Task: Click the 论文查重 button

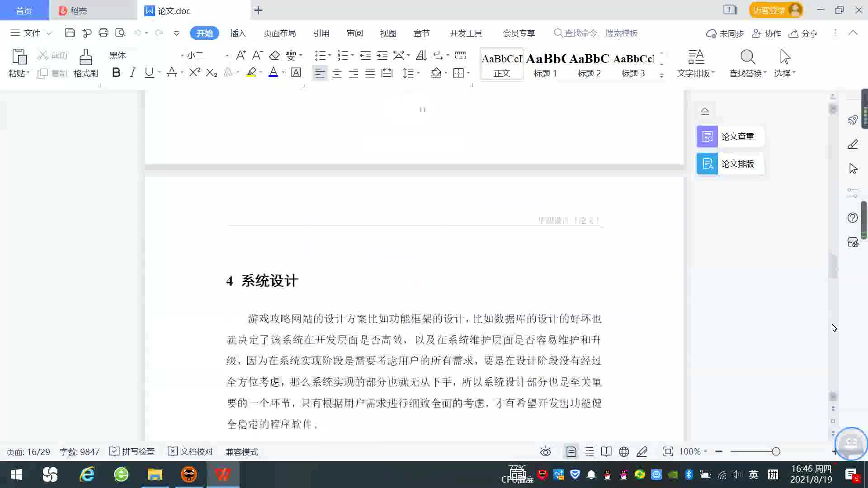Action: pos(730,136)
